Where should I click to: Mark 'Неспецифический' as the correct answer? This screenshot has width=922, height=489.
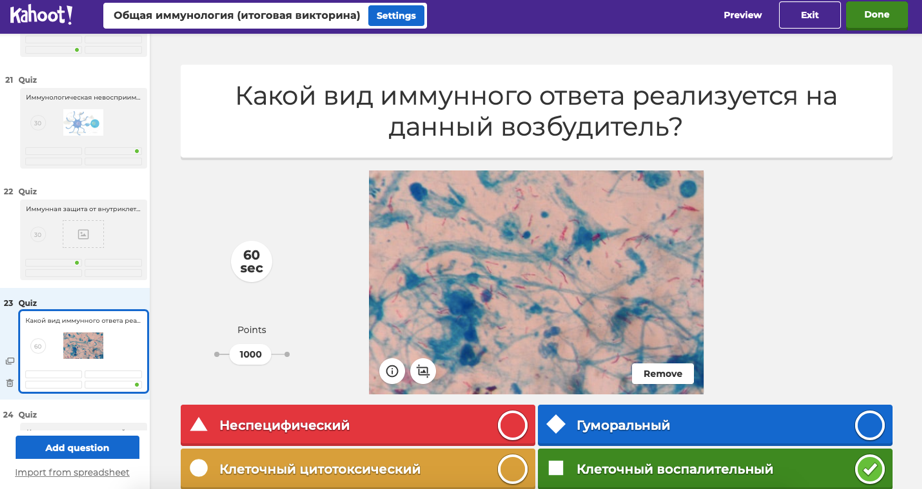(x=512, y=425)
